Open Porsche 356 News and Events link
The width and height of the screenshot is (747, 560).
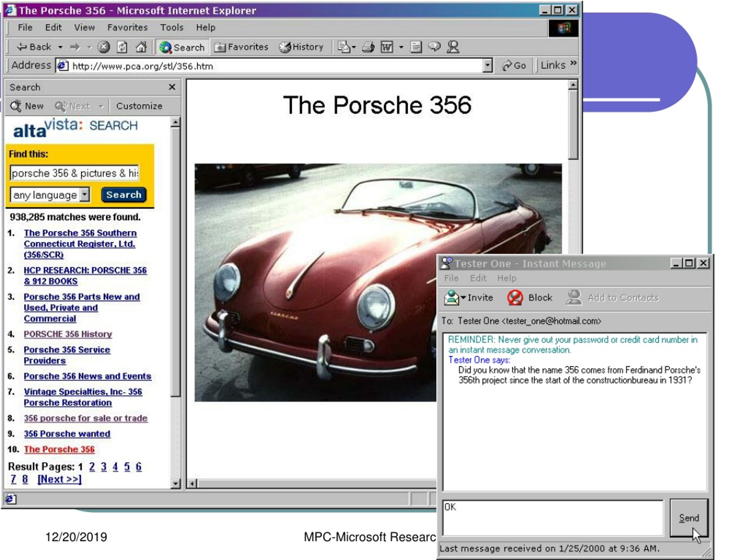click(x=88, y=376)
